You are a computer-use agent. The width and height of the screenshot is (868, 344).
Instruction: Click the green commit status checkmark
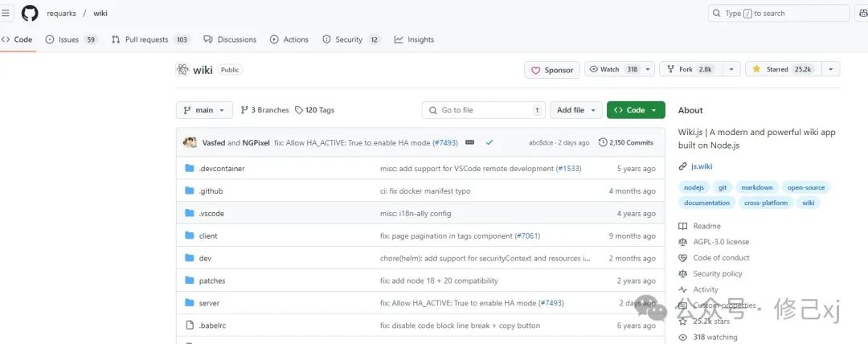tap(489, 142)
